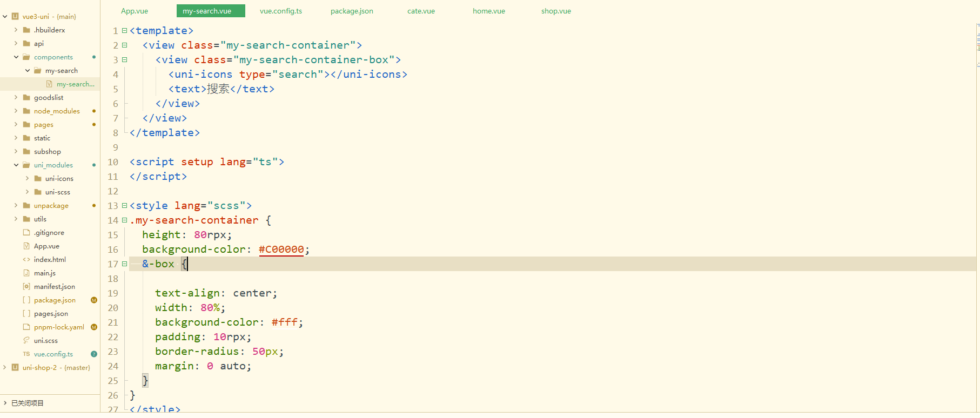The height and width of the screenshot is (418, 980).
Task: Click the 'padding: 10rpx;' code line
Action: (203, 337)
